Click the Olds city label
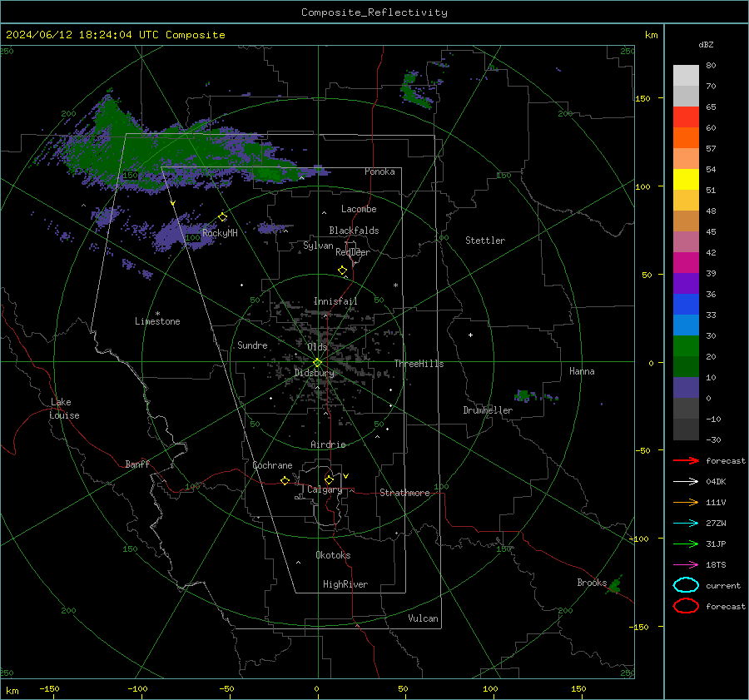Screen dimensions: 749x700 coord(317,347)
